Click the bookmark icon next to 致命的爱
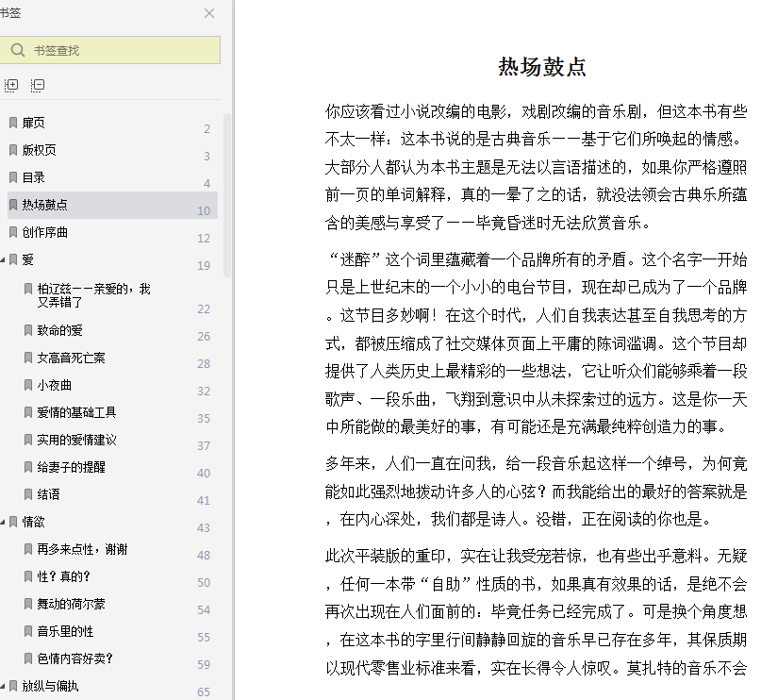761x700 pixels. (28, 330)
